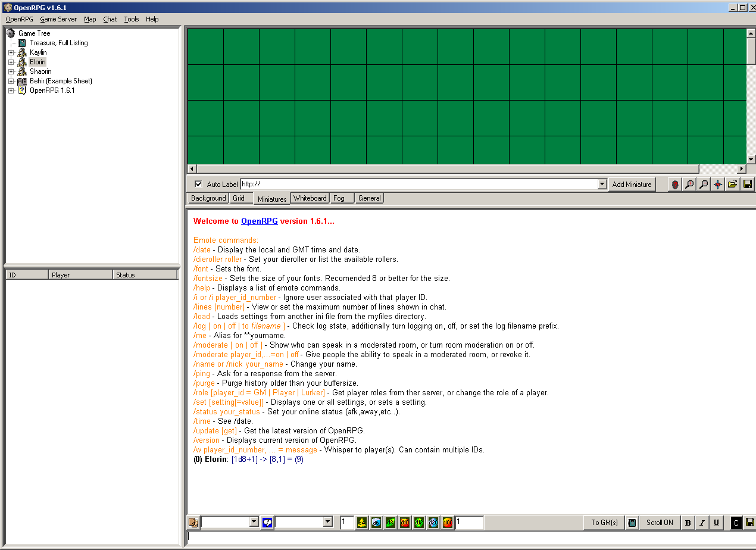Open a map file with folder icon
Screen dimensions: 756x550
point(732,185)
